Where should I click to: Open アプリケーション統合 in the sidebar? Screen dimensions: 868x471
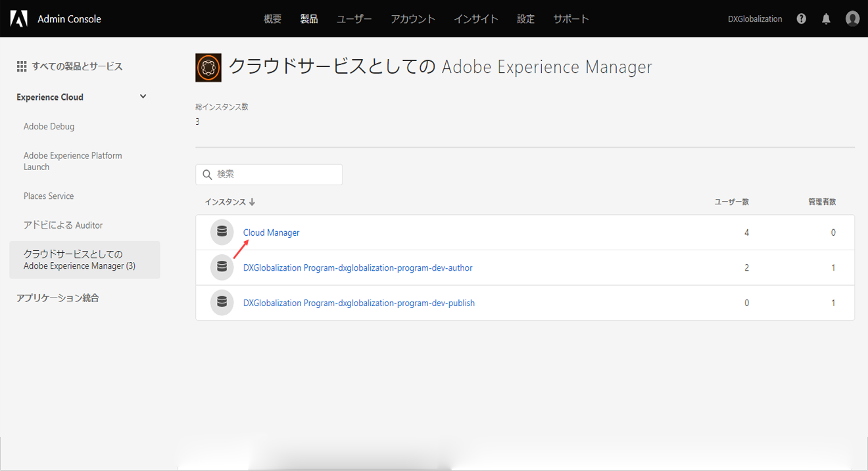pyautogui.click(x=58, y=298)
